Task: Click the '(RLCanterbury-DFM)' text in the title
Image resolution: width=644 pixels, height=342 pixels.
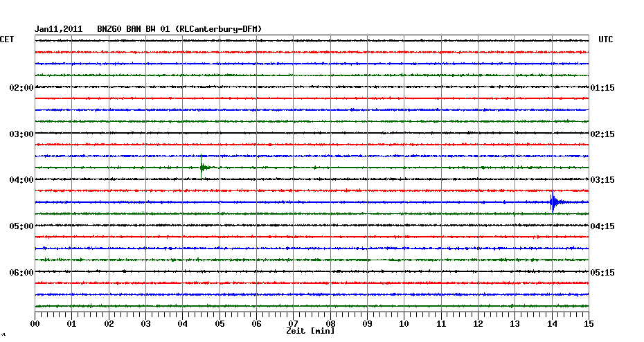Action: [219, 29]
